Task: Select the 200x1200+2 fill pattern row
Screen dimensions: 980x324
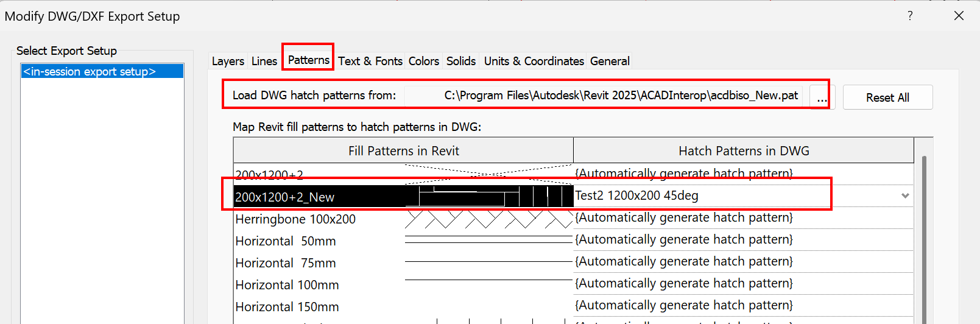Action: [403, 174]
